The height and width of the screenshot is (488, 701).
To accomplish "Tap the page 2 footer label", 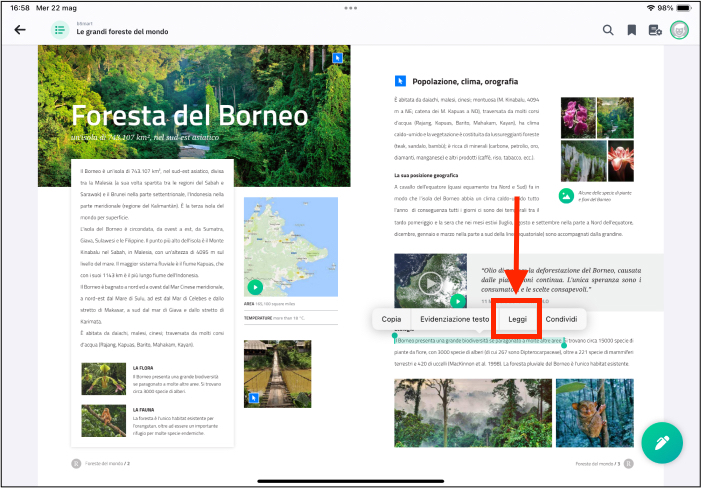I will (x=107, y=463).
